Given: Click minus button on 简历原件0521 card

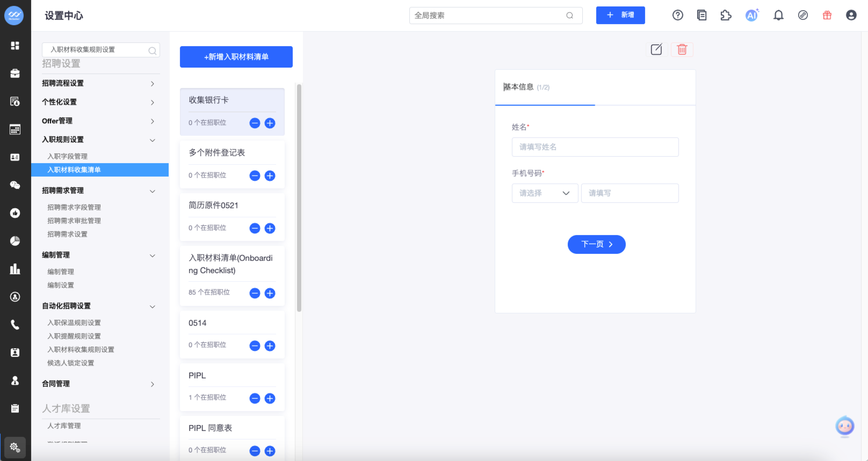Looking at the screenshot, I should [255, 228].
